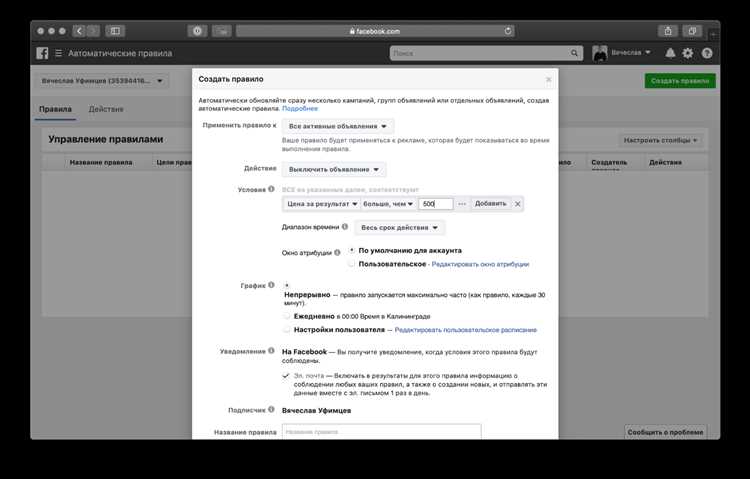Click the Вячеслав Уфимцев subscriber name
The width and height of the screenshot is (750, 479).
tap(316, 411)
